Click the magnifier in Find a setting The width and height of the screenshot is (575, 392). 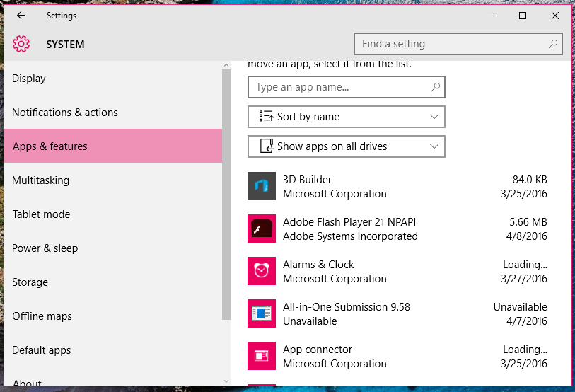point(553,44)
